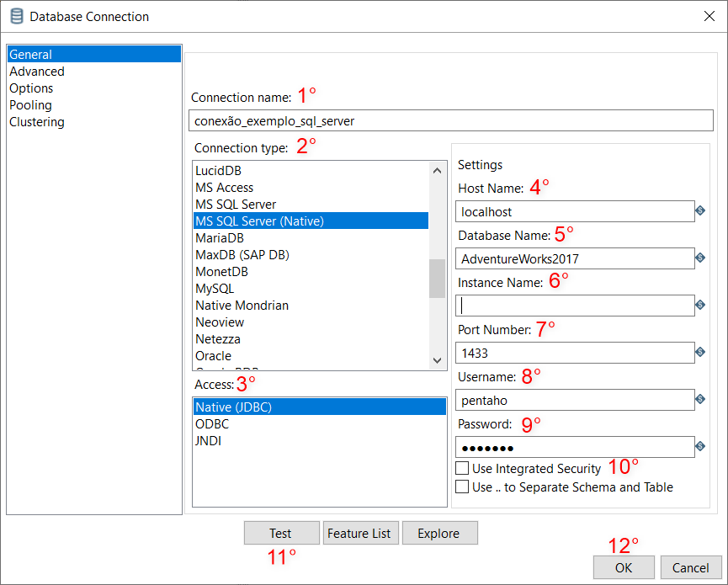Click variable icon beside Database Name field
The image size is (728, 585).
pos(700,258)
